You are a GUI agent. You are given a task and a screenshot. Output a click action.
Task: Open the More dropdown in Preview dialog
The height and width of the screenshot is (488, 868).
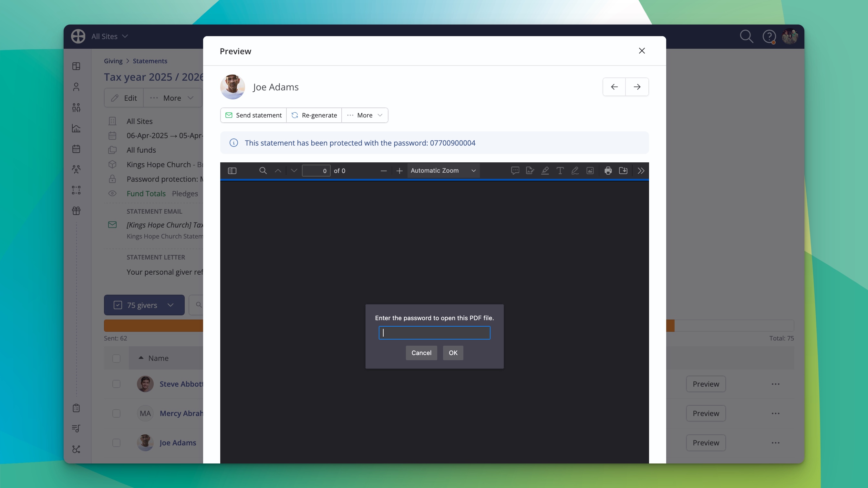[x=365, y=115]
